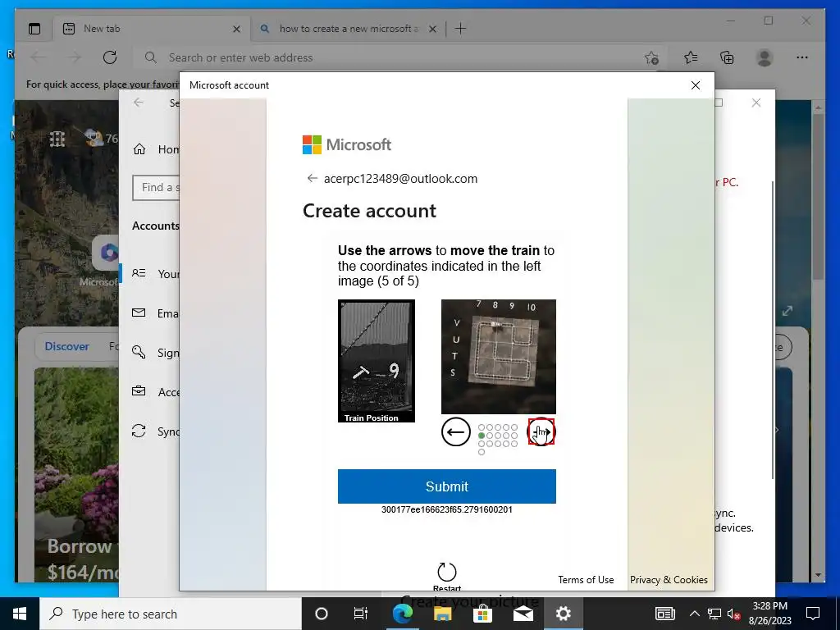This screenshot has width=840, height=630.
Task: Open the notification center
Action: 813,614
